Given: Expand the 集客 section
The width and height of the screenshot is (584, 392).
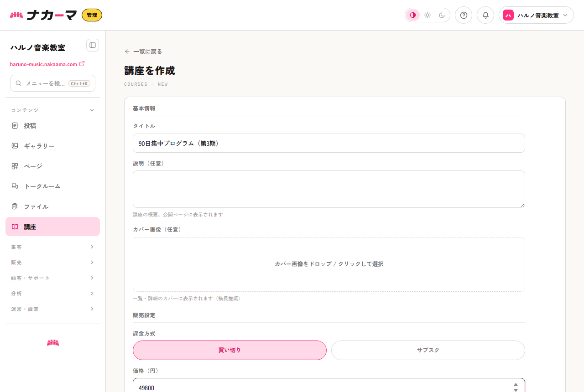Looking at the screenshot, I should pos(52,247).
